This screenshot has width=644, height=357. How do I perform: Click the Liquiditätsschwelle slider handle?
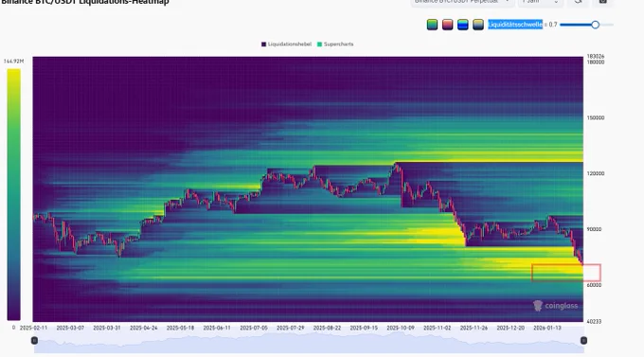595,25
